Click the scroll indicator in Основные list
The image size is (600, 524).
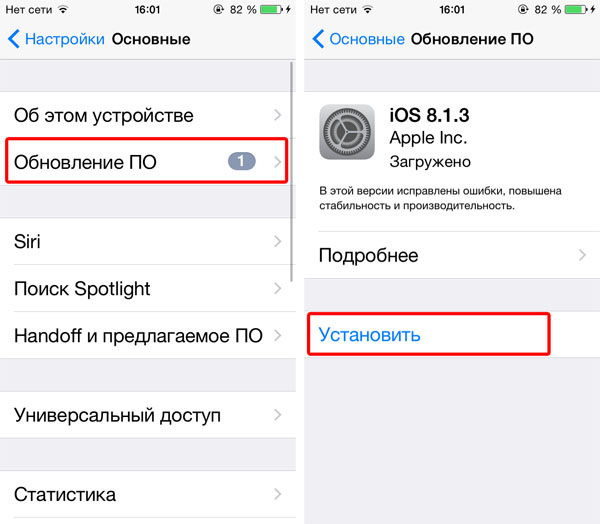coord(292,172)
